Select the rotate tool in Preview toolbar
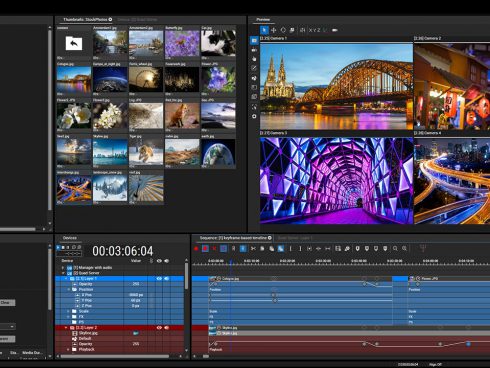Viewport: 490px width, 368px height. 283,30
